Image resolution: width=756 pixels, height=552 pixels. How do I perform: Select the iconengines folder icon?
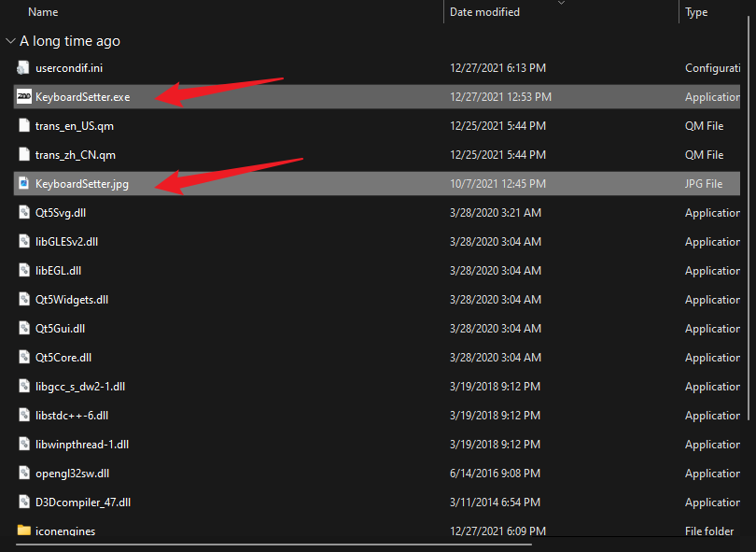[x=23, y=531]
